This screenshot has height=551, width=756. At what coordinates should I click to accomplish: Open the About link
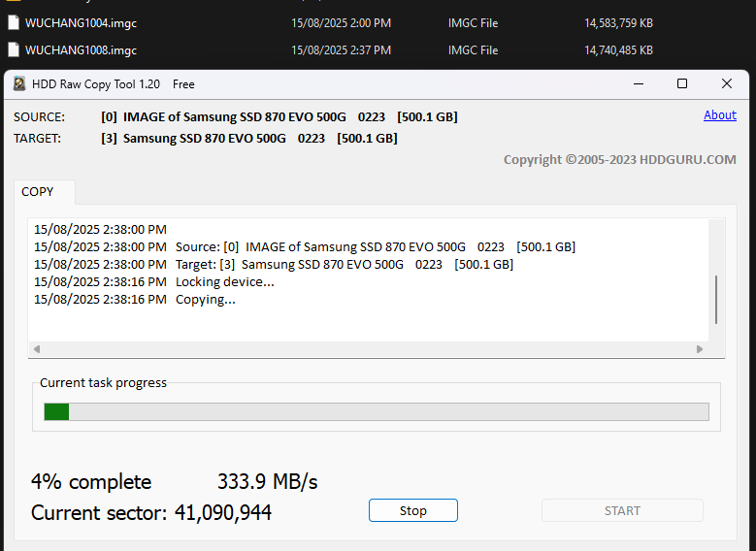coord(720,115)
